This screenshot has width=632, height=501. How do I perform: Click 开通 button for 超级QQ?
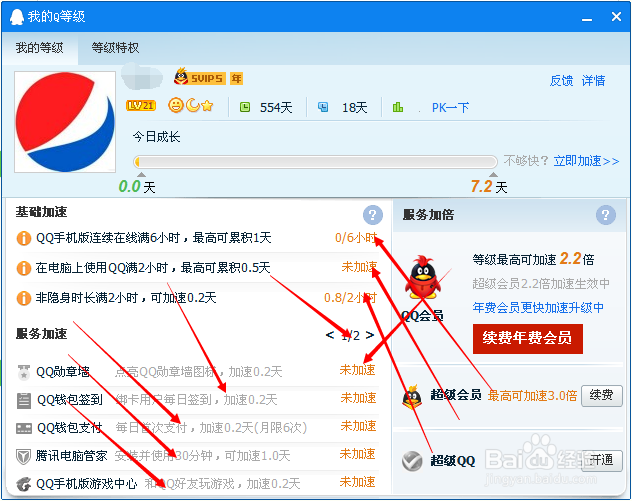point(602,460)
